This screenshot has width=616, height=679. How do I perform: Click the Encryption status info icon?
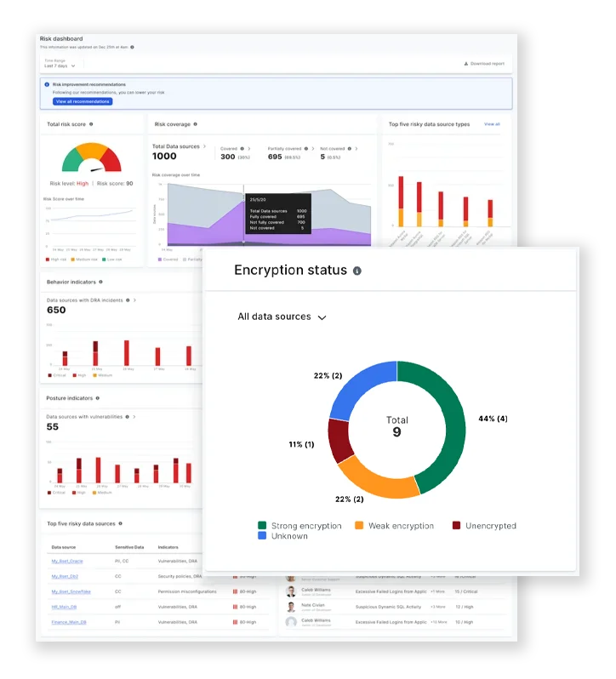[357, 271]
